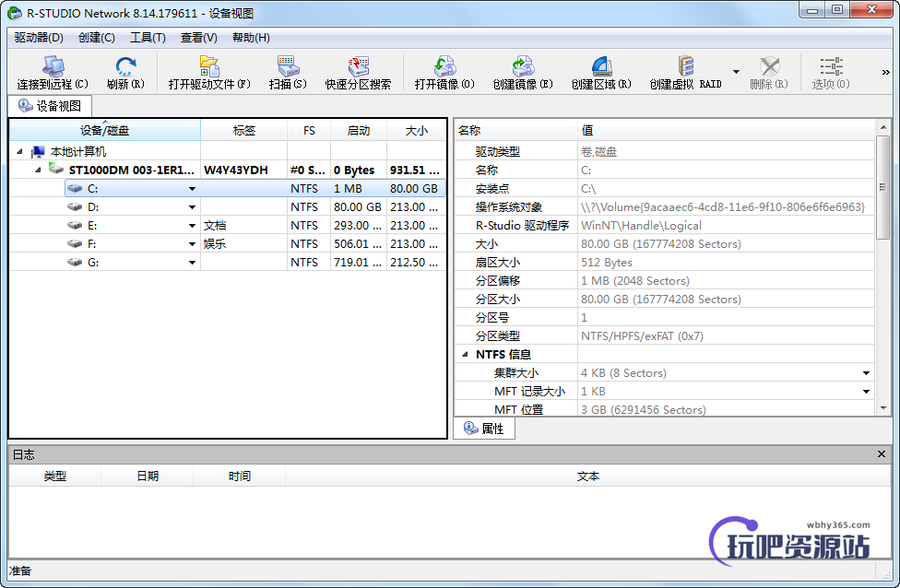Show more toolbar items via overflow chevron
The width and height of the screenshot is (900, 588).
pyautogui.click(x=885, y=72)
